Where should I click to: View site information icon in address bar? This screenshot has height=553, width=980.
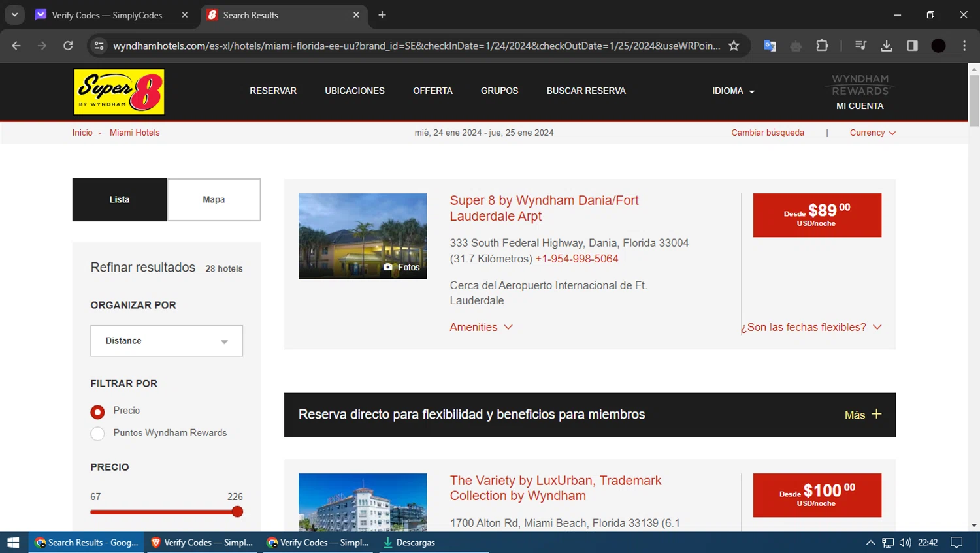coord(99,46)
